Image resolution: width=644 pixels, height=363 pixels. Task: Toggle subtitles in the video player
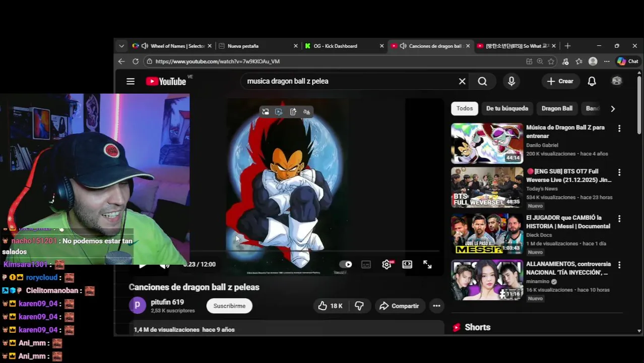point(366,264)
